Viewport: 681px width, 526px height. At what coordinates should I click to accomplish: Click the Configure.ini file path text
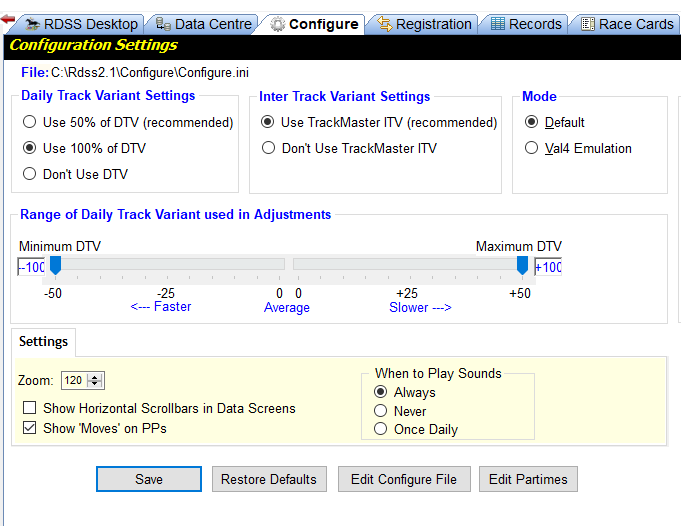click(x=150, y=73)
